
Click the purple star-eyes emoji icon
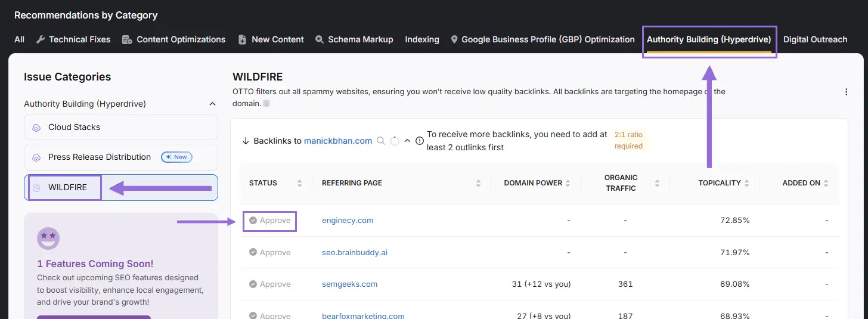coord(48,239)
